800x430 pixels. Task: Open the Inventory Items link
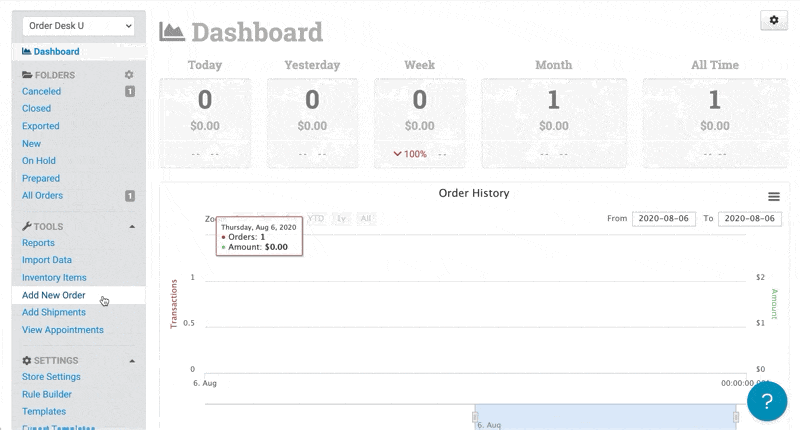(54, 278)
